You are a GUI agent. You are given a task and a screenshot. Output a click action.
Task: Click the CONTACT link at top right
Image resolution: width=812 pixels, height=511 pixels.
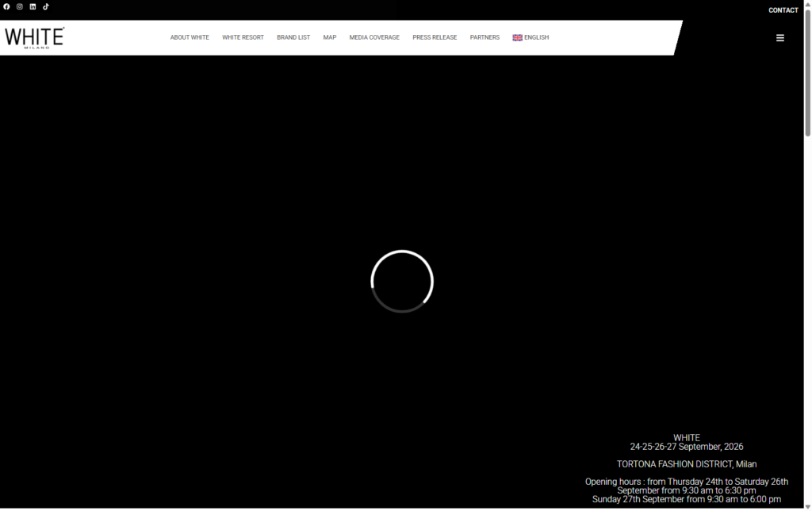(x=783, y=10)
